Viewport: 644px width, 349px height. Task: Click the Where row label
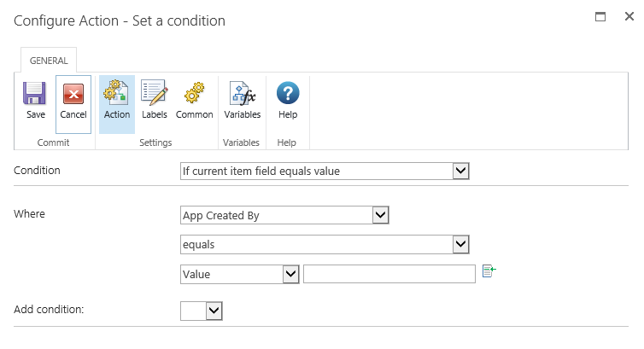(x=29, y=213)
